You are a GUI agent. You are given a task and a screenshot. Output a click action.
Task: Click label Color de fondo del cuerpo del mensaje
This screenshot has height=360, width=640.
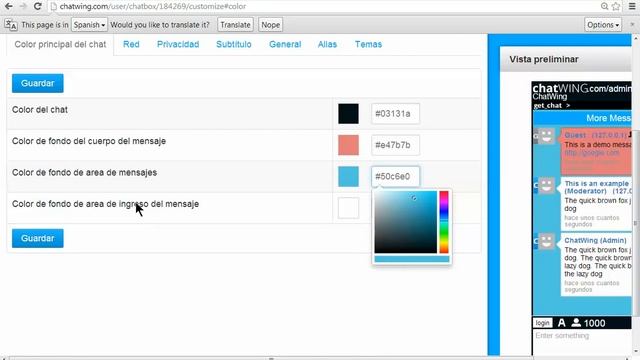point(89,141)
